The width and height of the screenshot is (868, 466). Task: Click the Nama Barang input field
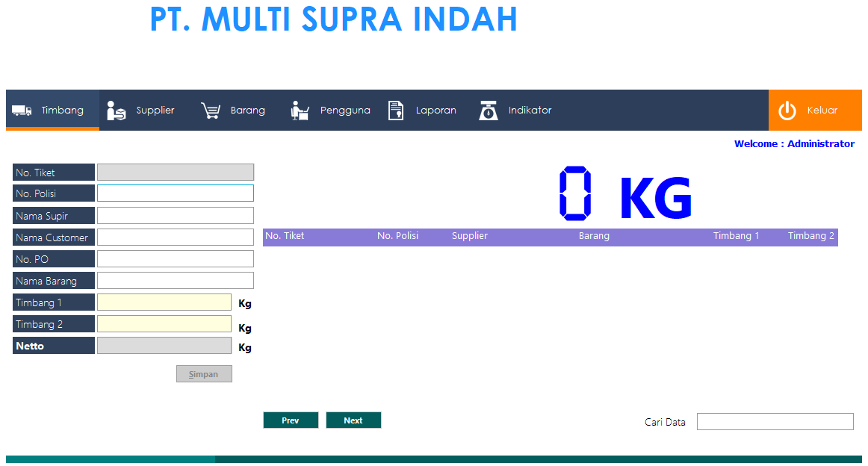[x=176, y=281]
